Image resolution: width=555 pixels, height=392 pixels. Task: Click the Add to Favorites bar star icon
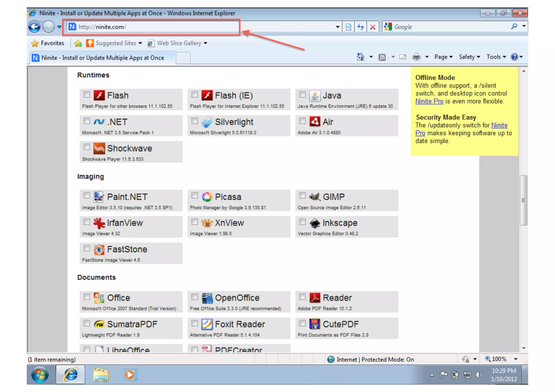(78, 43)
